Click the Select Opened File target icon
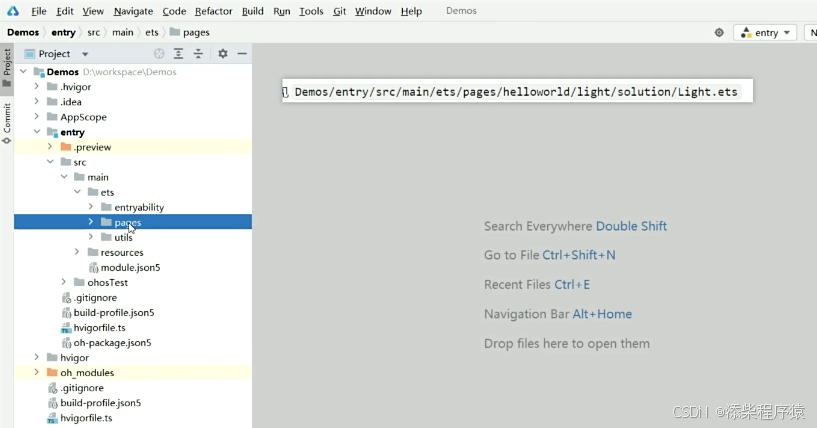The image size is (817, 428). click(159, 54)
